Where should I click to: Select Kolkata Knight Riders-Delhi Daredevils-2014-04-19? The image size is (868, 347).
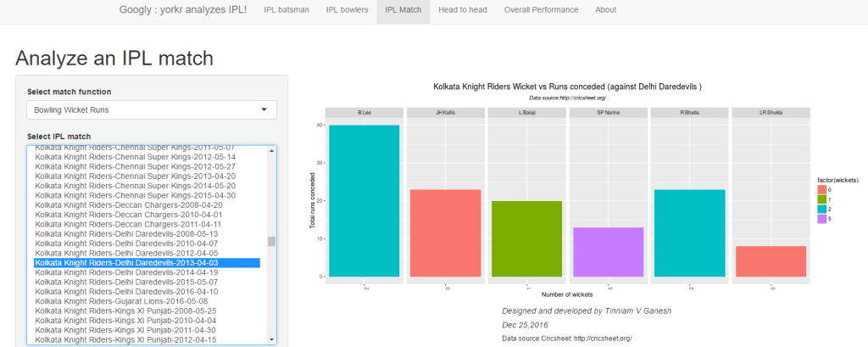click(126, 272)
